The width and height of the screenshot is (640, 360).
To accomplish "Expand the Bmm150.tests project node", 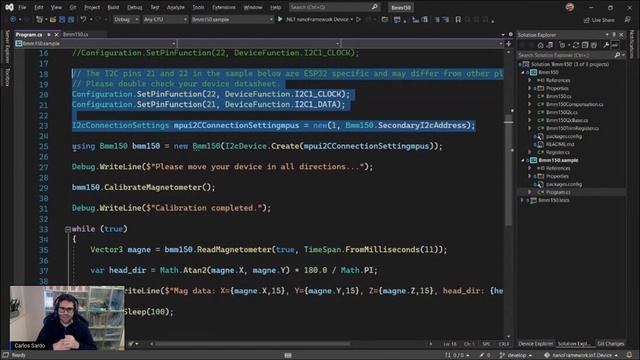I will [x=523, y=200].
